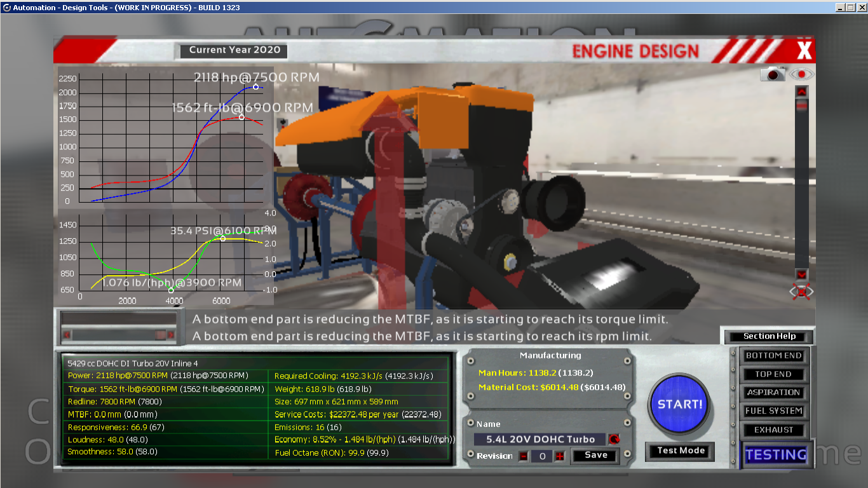
Task: Switch to the Top End tab
Action: click(x=773, y=374)
